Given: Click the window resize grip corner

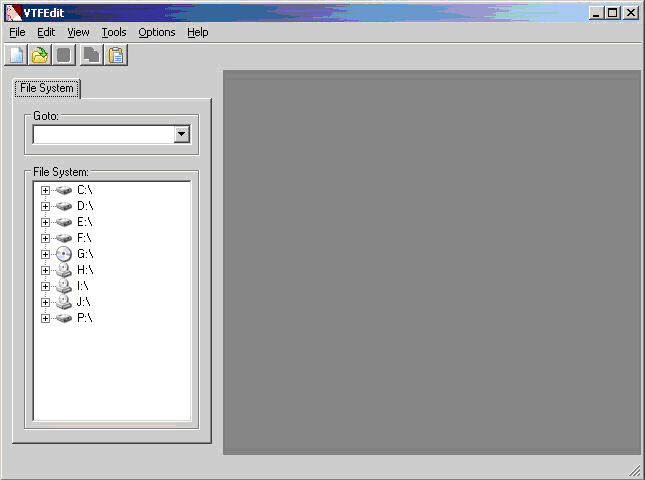Looking at the screenshot, I should (x=636, y=471).
